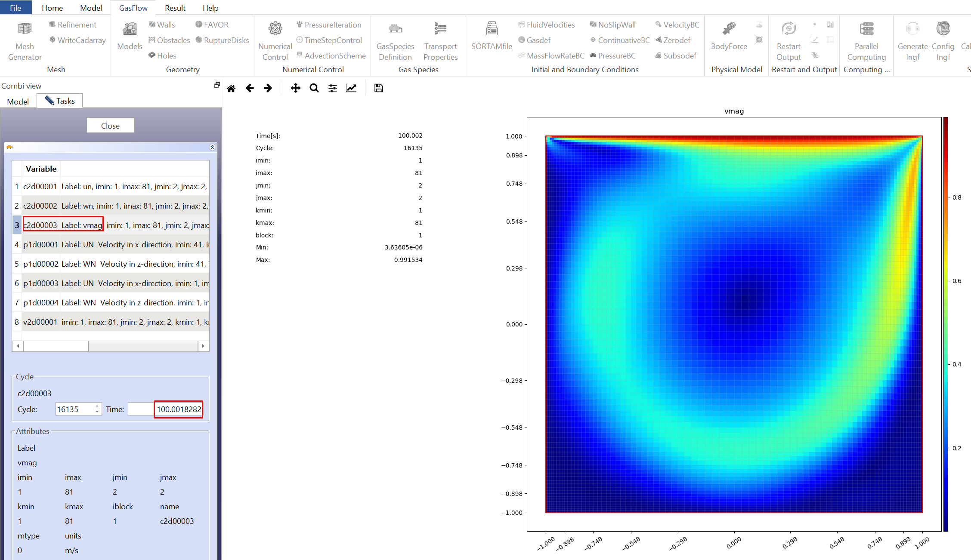The image size is (971, 560).
Task: Click the back arrow in plot toolbar
Action: point(250,88)
